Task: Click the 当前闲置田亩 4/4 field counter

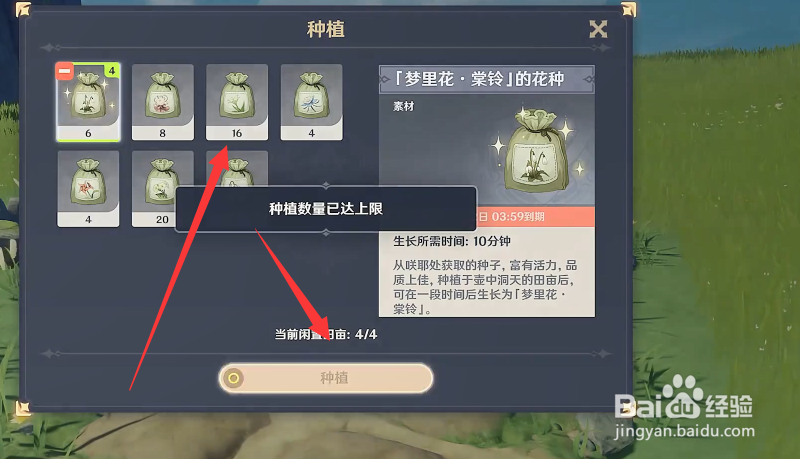Action: tap(326, 335)
